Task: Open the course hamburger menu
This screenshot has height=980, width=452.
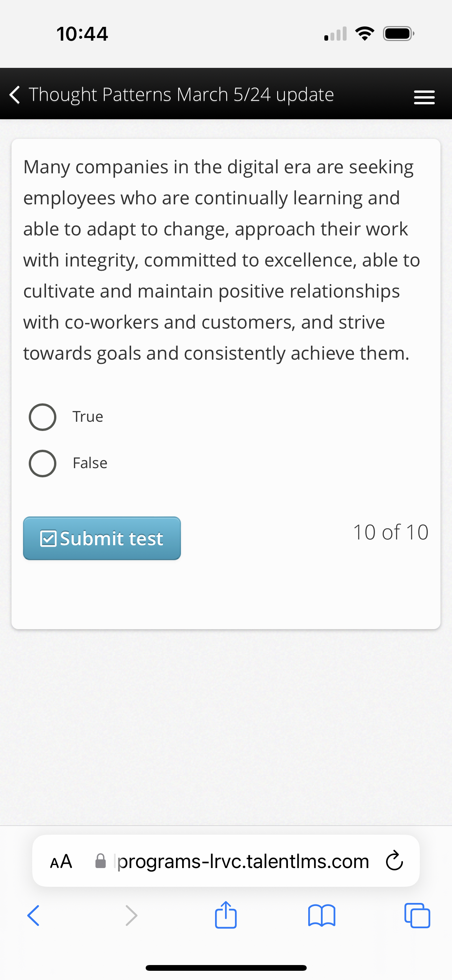Action: click(424, 97)
